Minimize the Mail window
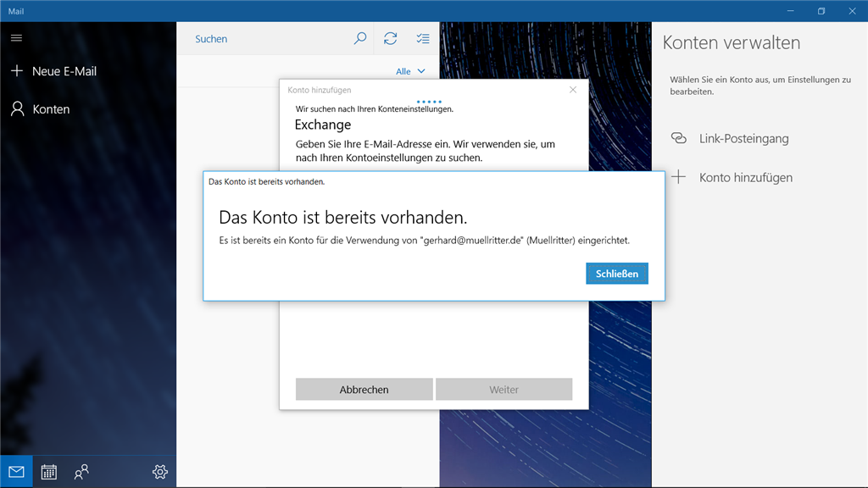 pyautogui.click(x=791, y=11)
